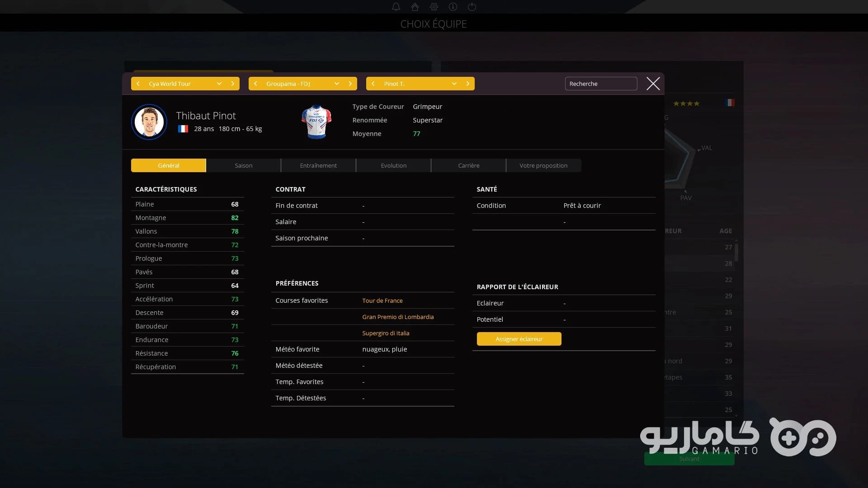Click the Groupama FDJ jersey image
The image size is (868, 488).
[316, 122]
